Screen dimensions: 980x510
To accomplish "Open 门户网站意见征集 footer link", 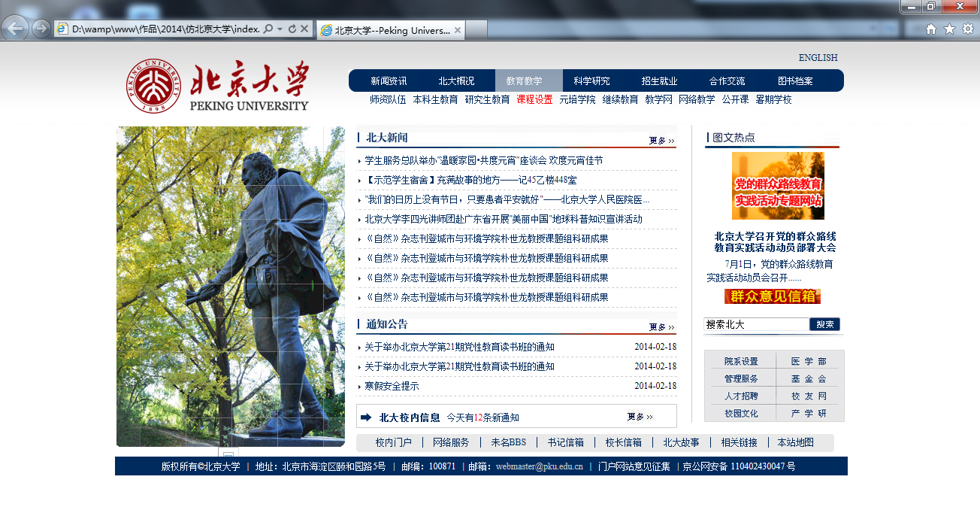I will (x=634, y=466).
